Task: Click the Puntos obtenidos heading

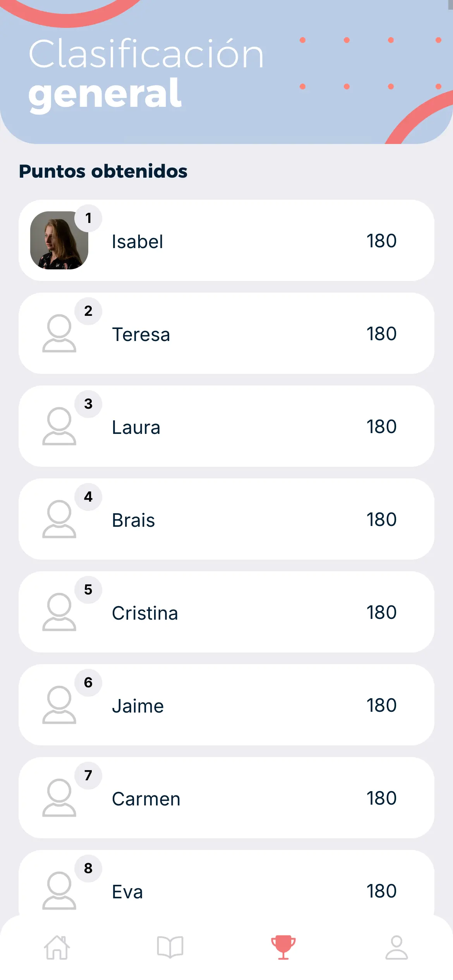Action: coord(103,171)
